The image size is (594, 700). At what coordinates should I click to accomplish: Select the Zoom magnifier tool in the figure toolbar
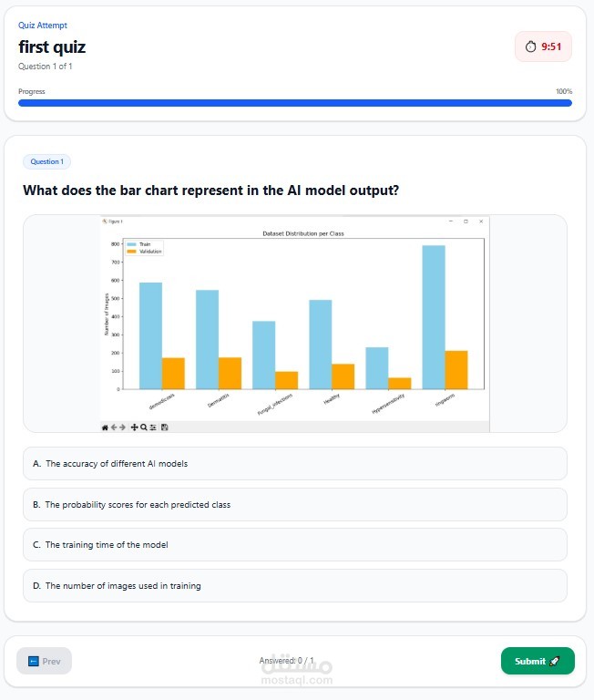[x=144, y=427]
